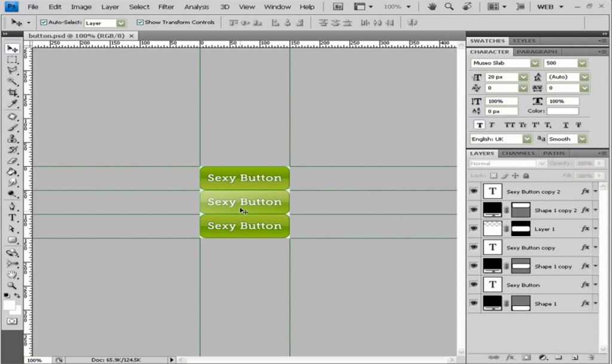The image size is (612, 364).
Task: Expand layer effects of Shape 1 layer
Action: (x=595, y=304)
